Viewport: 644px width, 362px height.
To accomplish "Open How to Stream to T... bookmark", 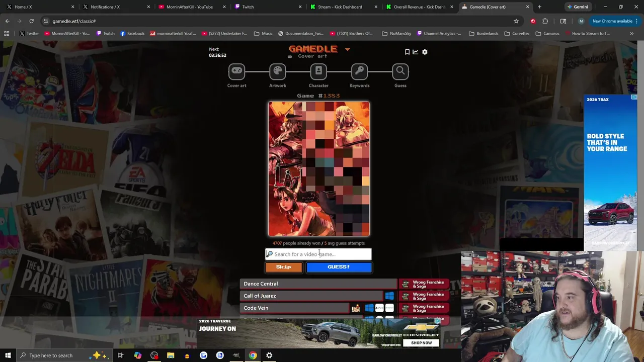I will coord(588,34).
